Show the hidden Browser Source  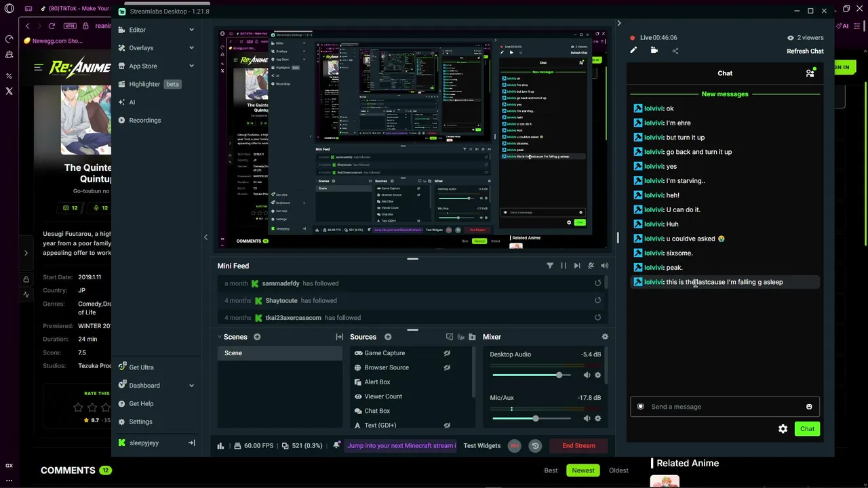pyautogui.click(x=447, y=367)
